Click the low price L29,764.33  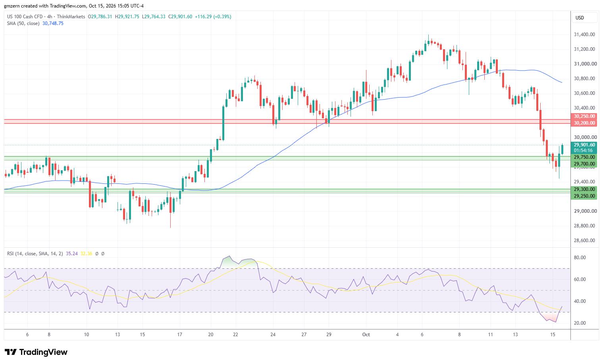(x=154, y=17)
